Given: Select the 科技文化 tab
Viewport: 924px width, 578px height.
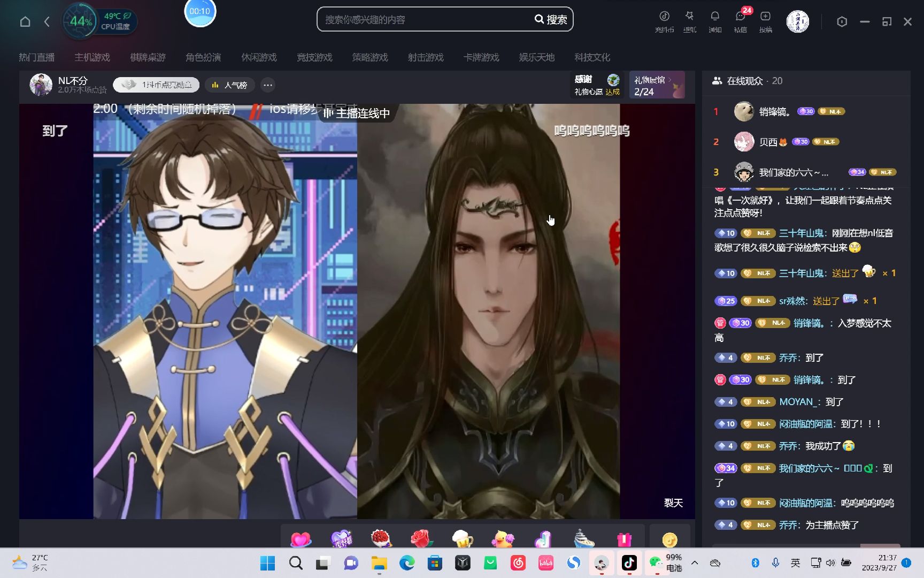Looking at the screenshot, I should click(592, 57).
